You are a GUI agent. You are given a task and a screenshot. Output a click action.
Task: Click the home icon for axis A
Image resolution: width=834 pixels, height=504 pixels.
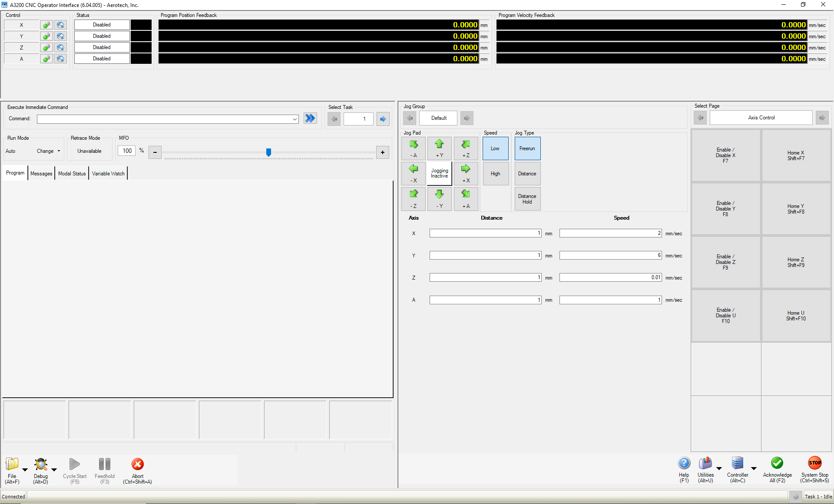point(60,59)
